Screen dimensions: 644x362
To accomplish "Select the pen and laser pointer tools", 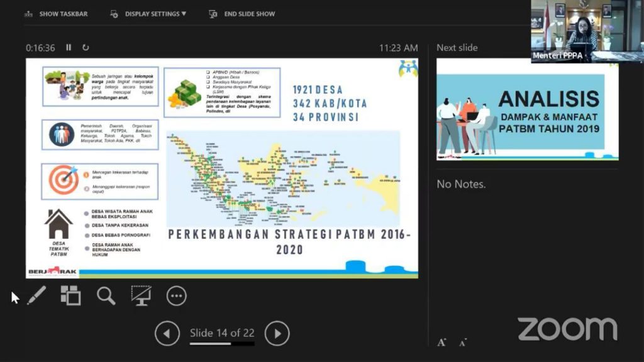I will 36,295.
